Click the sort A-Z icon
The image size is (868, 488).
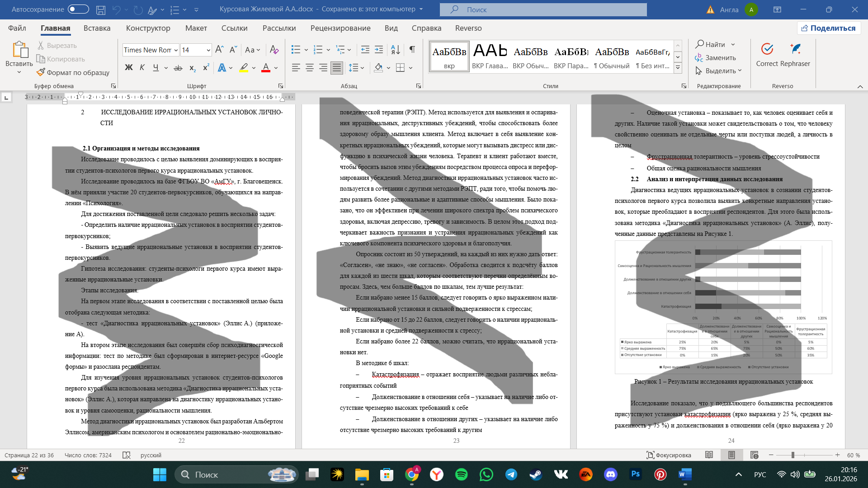395,50
